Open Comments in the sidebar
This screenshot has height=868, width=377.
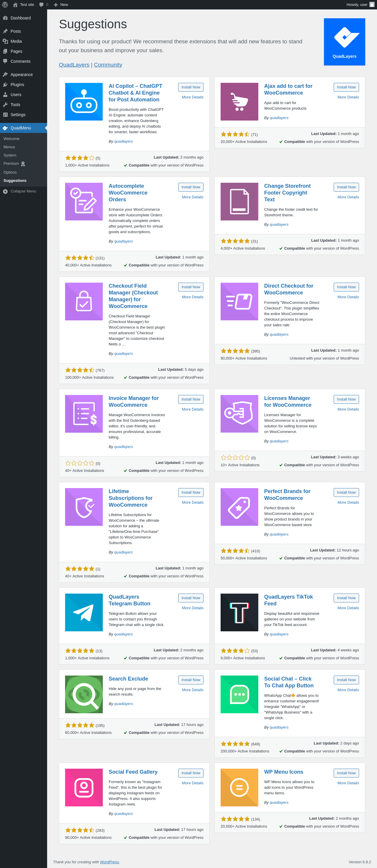(24, 61)
